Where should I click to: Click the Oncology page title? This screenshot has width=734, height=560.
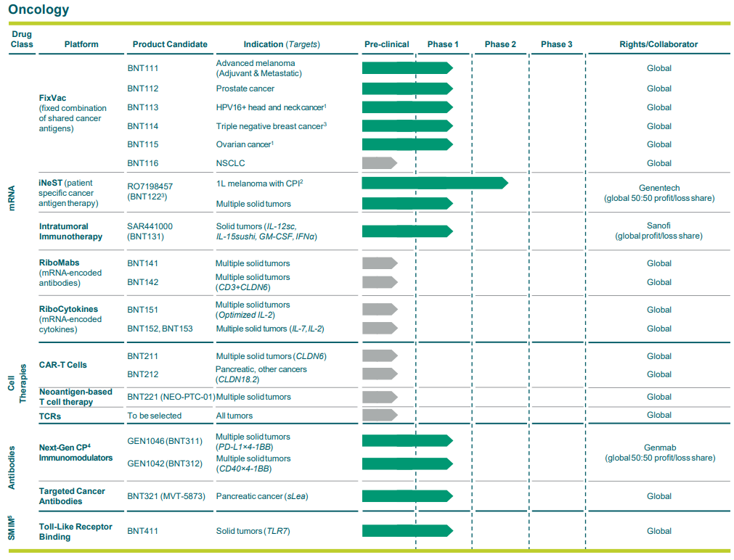(39, 9)
